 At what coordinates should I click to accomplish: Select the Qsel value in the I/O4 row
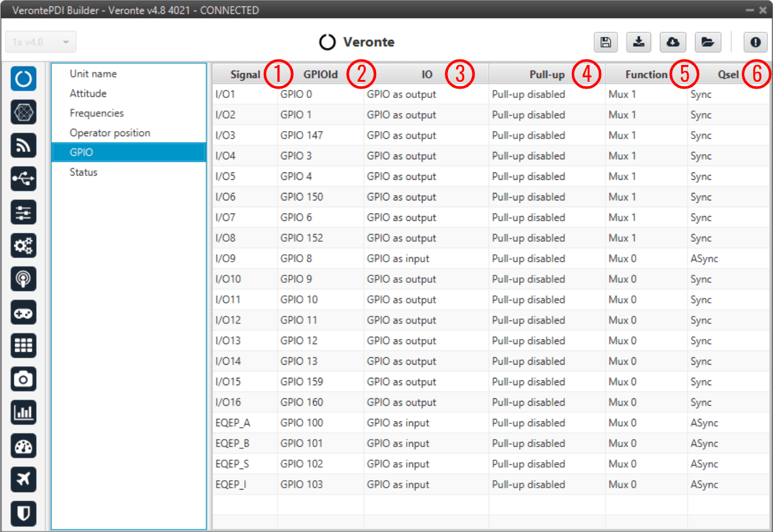point(729,156)
